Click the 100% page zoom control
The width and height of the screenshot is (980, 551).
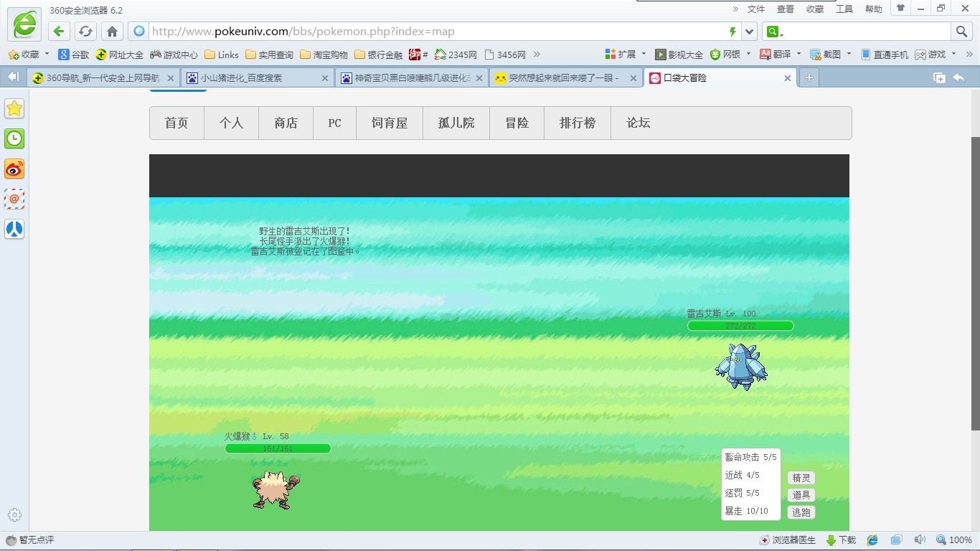pos(954,540)
